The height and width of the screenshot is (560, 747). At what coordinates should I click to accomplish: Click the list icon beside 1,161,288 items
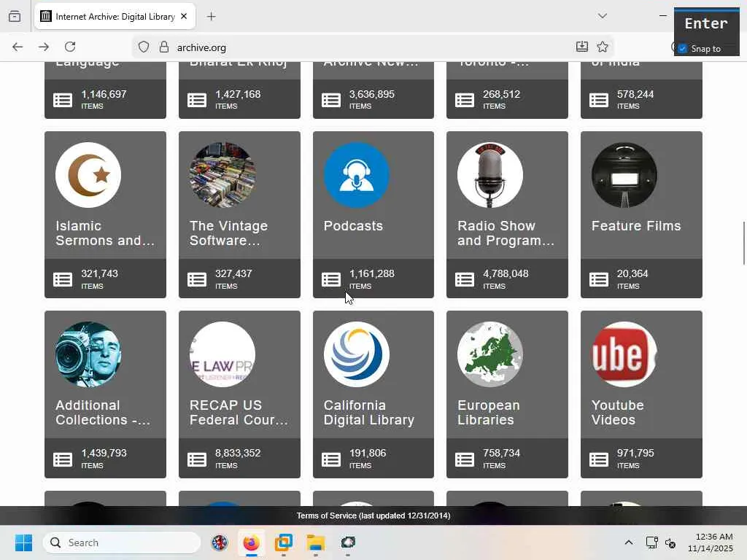click(331, 279)
